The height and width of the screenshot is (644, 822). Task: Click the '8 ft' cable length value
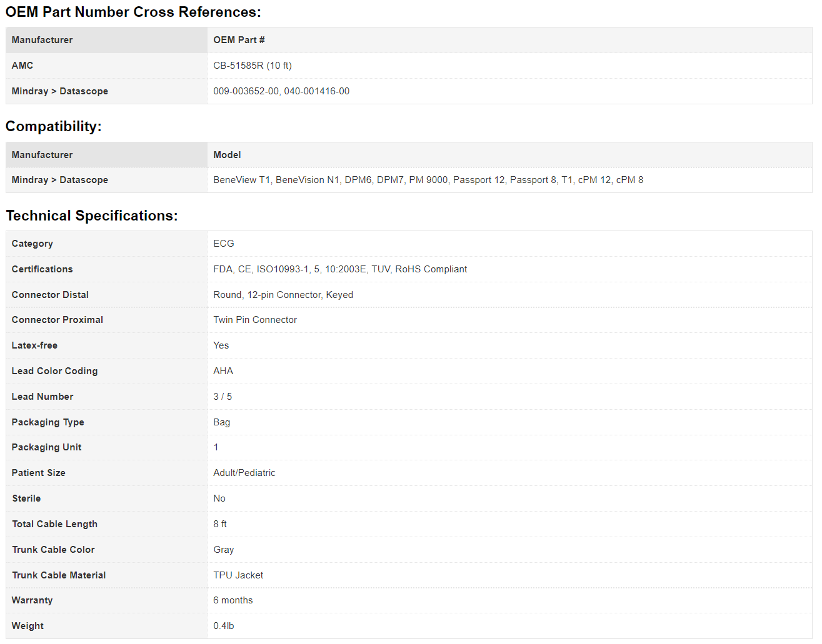click(220, 524)
